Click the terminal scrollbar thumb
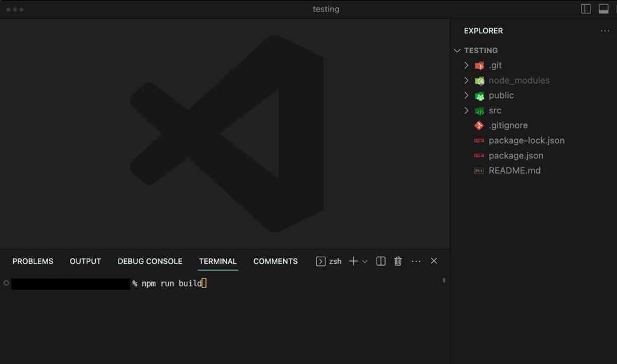Image resolution: width=617 pixels, height=364 pixels. tap(444, 280)
